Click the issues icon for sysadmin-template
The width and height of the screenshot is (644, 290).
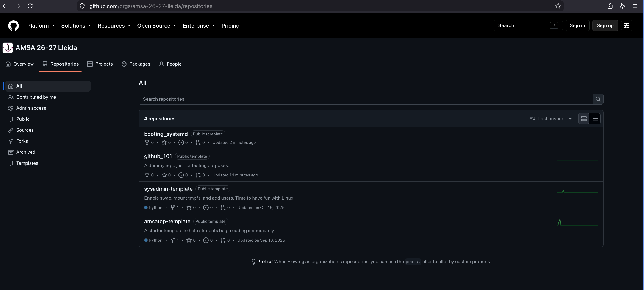point(206,207)
